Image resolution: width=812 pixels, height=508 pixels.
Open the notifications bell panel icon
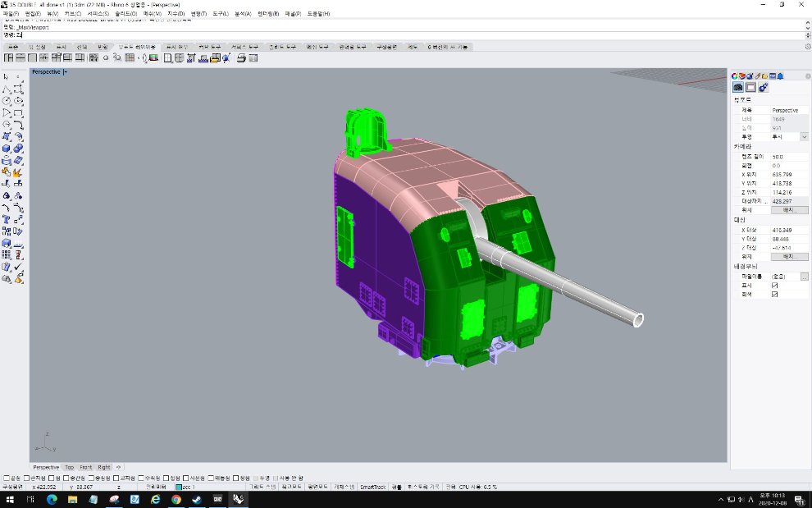(x=781, y=76)
